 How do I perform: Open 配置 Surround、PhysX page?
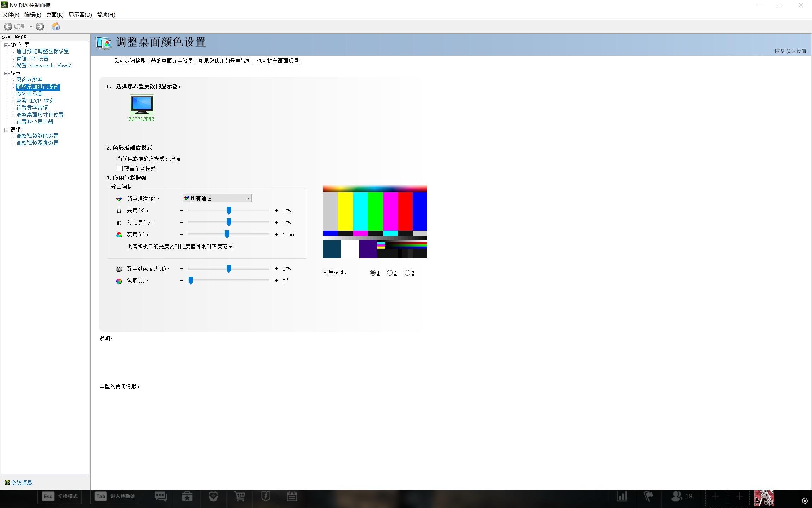pos(44,65)
